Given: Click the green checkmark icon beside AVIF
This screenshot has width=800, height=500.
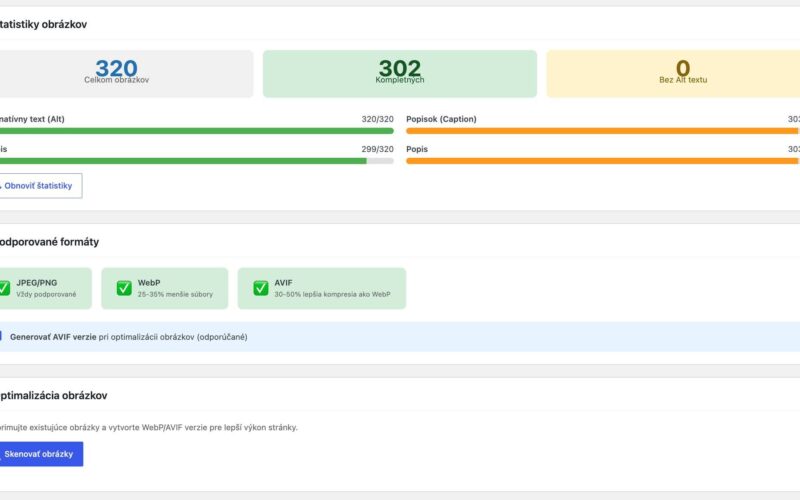Looking at the screenshot, I should point(261,288).
